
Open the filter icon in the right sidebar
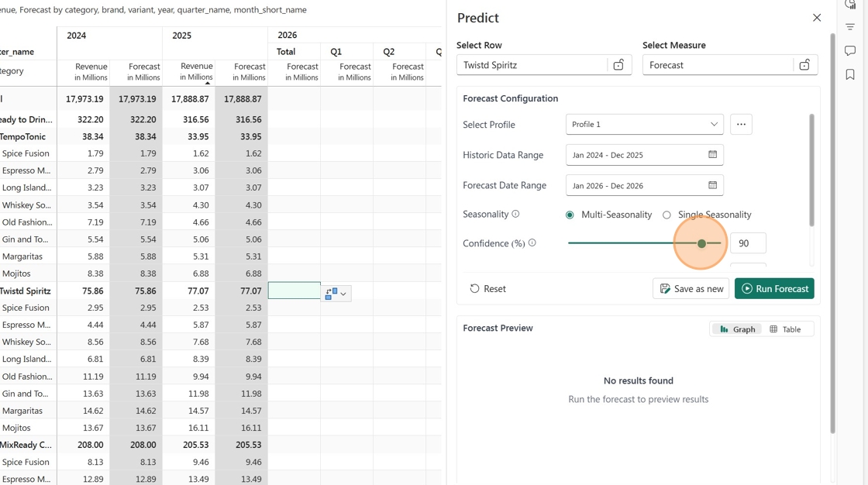tap(849, 26)
